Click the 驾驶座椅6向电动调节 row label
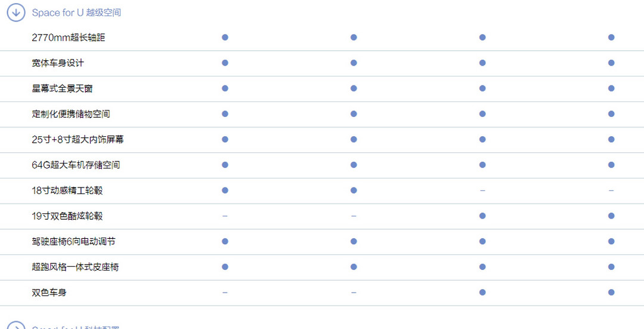The height and width of the screenshot is (329, 644). pos(73,241)
